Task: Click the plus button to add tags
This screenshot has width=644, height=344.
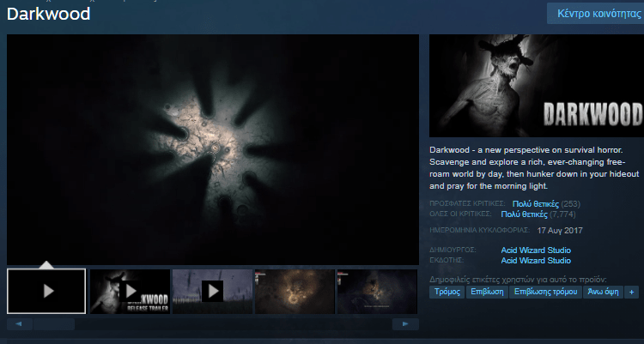Action: click(x=632, y=292)
